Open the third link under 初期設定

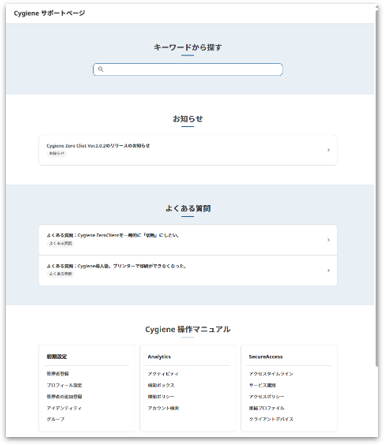click(x=64, y=396)
